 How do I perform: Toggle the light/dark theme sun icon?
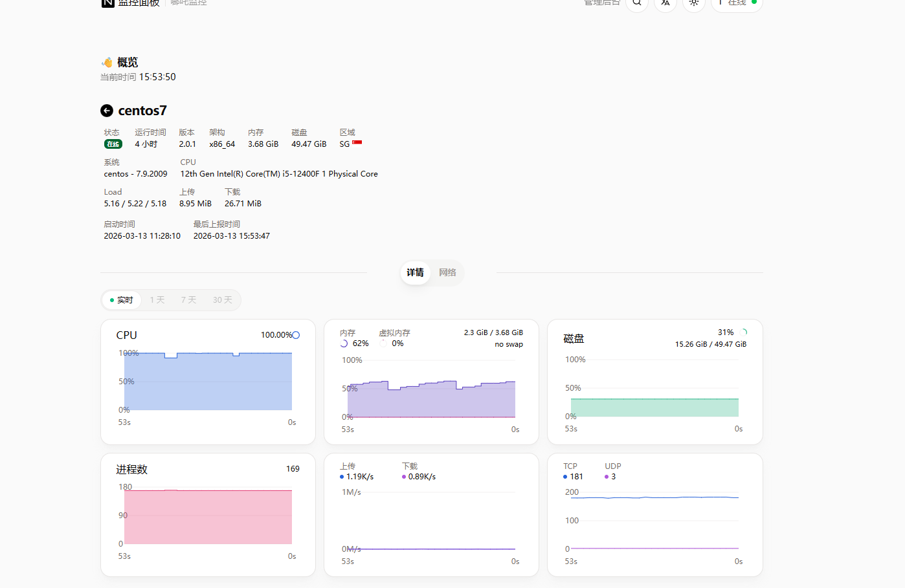694,3
